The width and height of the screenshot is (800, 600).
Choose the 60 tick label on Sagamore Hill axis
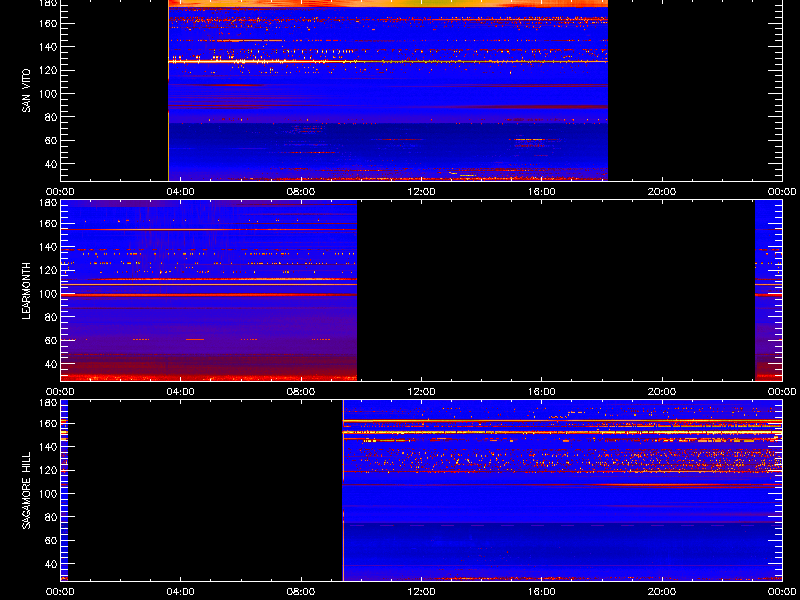53,541
